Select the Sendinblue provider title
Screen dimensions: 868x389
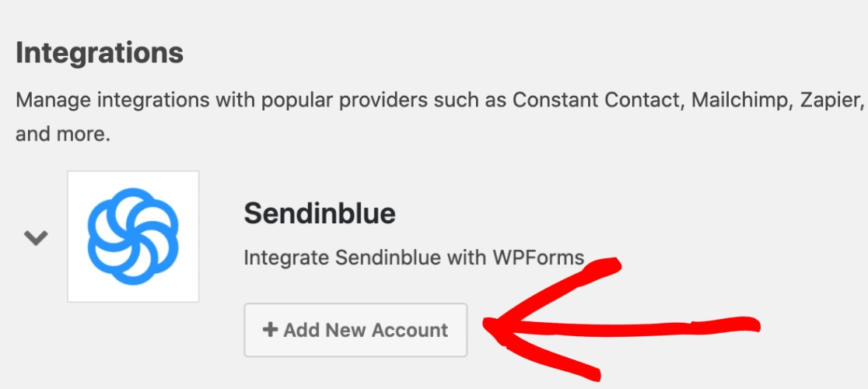click(x=320, y=213)
